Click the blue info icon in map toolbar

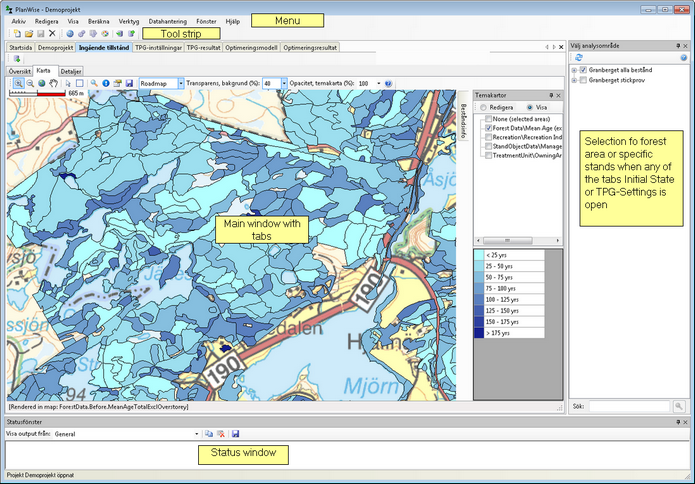coord(106,83)
